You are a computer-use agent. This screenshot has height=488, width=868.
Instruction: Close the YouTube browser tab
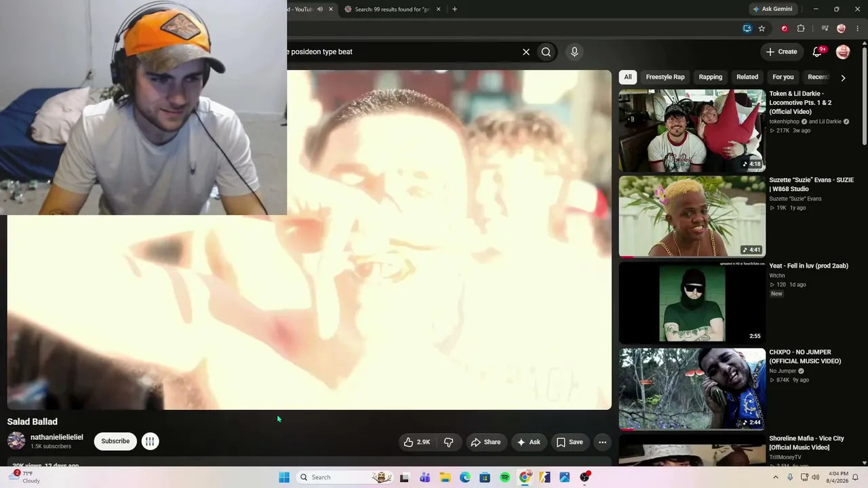[x=331, y=9]
